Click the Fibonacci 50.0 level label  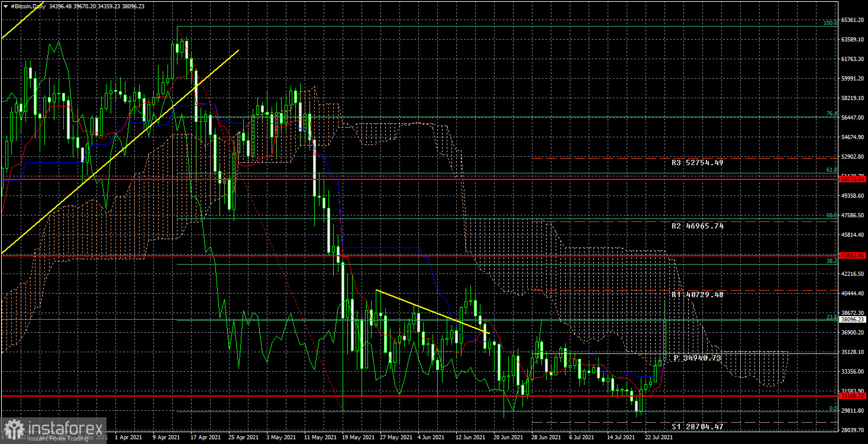(x=831, y=215)
